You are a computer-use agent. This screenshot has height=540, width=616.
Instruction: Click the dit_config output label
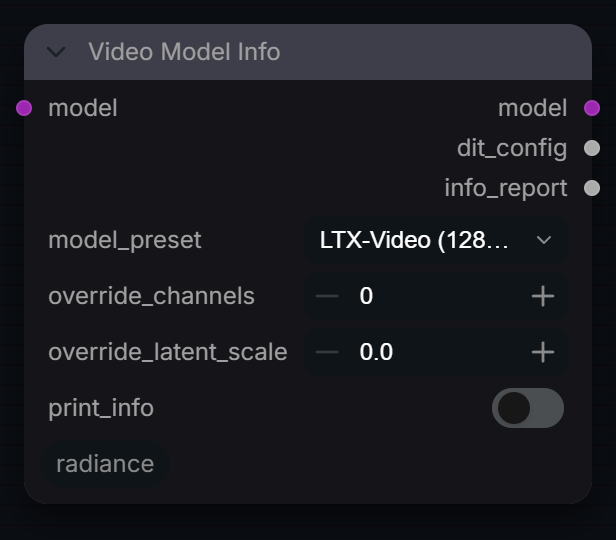[512, 149]
